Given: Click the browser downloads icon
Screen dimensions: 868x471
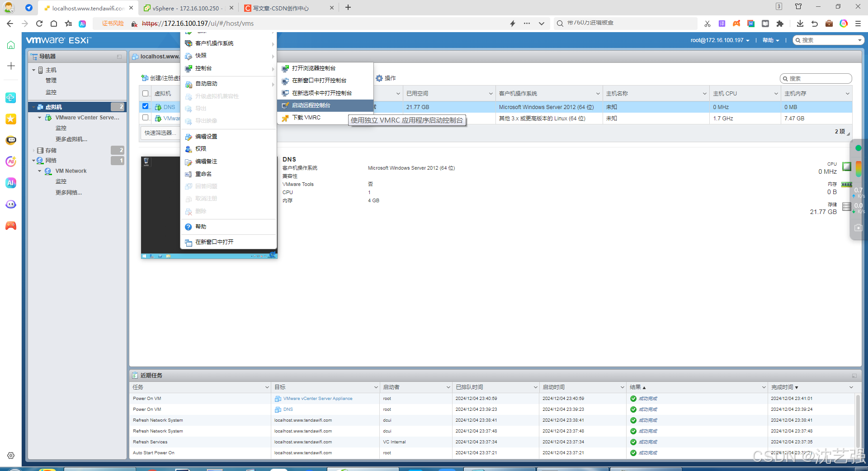Looking at the screenshot, I should pos(800,24).
